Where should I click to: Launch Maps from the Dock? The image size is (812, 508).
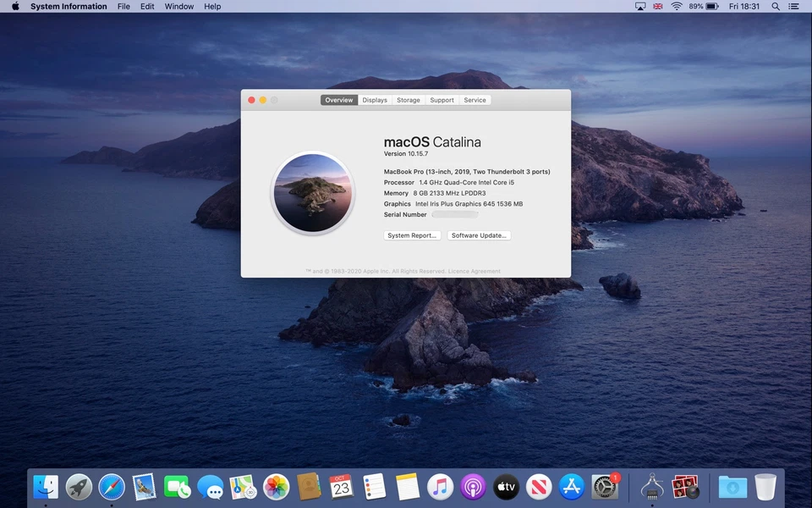tap(243, 488)
